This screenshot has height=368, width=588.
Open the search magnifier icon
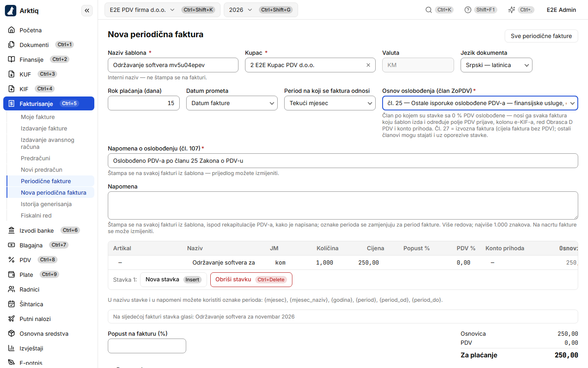click(x=429, y=10)
